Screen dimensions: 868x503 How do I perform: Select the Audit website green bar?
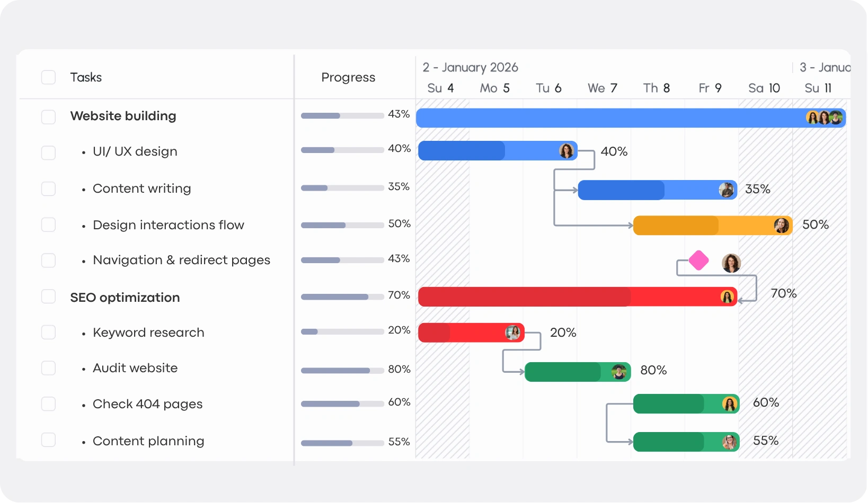coord(578,372)
